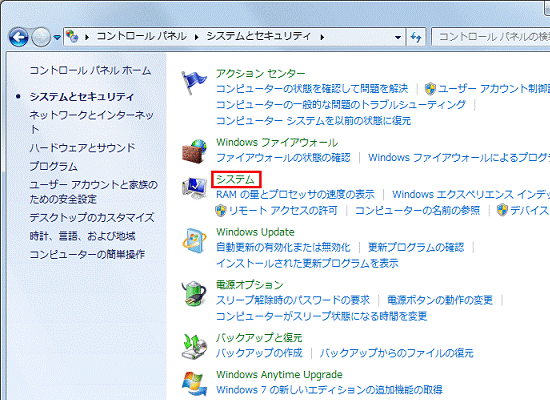
Task: Open インストールされた更新プログラムを表示
Action: click(307, 263)
